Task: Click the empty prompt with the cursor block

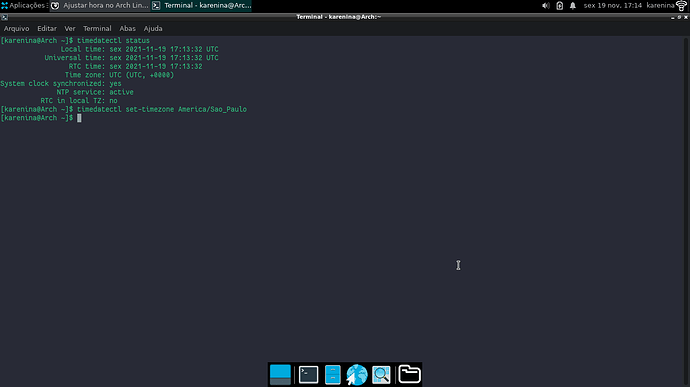Action: point(41,118)
